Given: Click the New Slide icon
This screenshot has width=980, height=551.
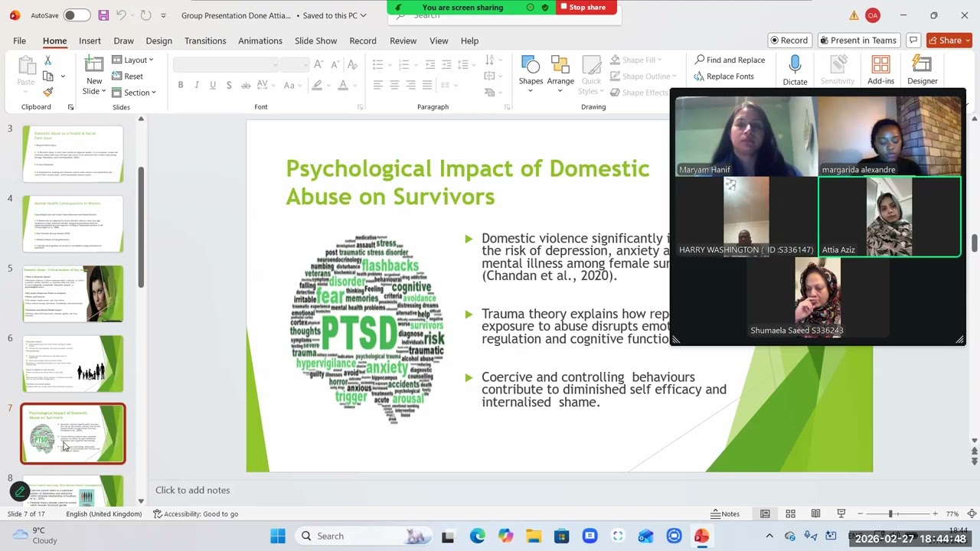Looking at the screenshot, I should [x=94, y=65].
